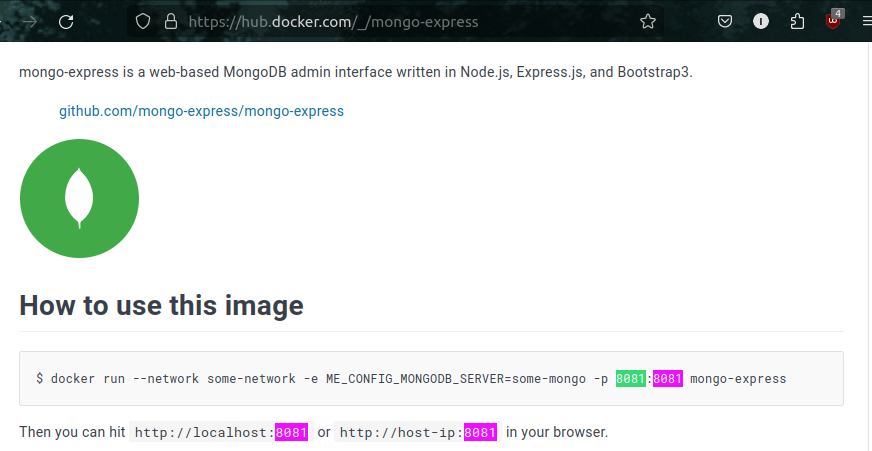Click the How to use this image heading

coord(161,305)
